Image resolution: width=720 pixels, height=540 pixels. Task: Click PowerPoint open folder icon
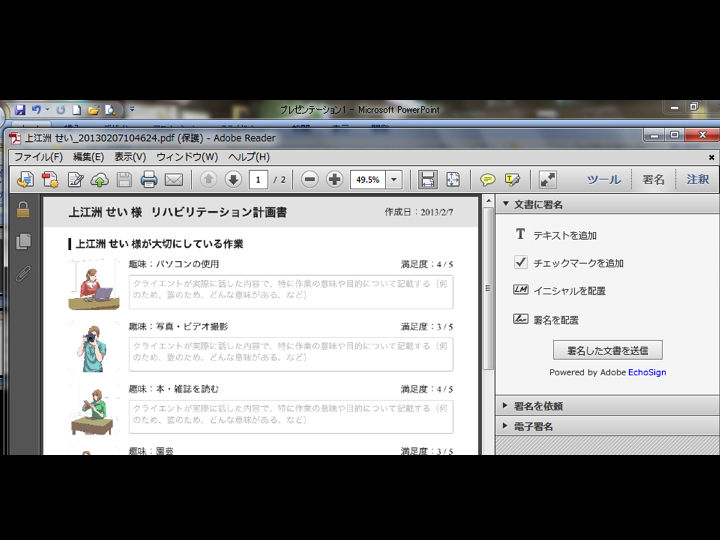pyautogui.click(x=94, y=110)
